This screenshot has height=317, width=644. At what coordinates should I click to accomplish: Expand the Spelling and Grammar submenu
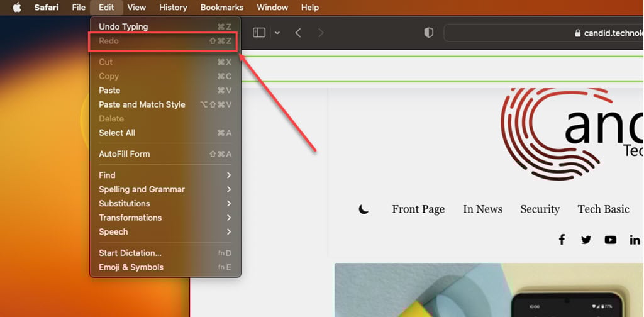165,189
